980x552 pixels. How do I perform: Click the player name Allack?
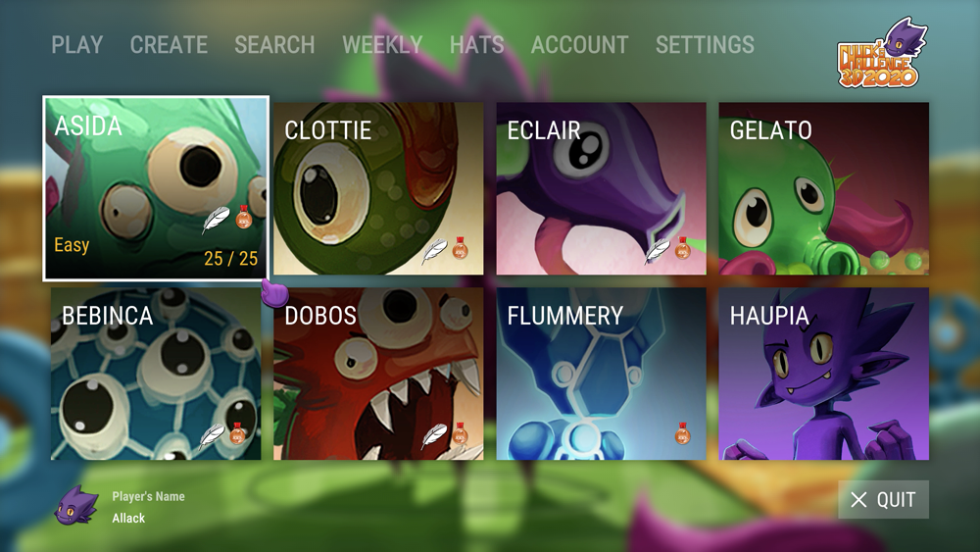(x=128, y=519)
